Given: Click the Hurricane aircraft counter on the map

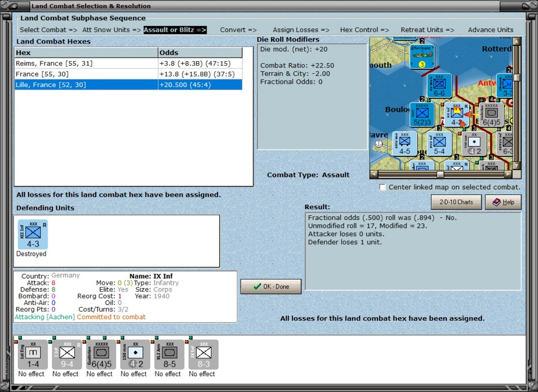Looking at the screenshot, I should [x=422, y=57].
